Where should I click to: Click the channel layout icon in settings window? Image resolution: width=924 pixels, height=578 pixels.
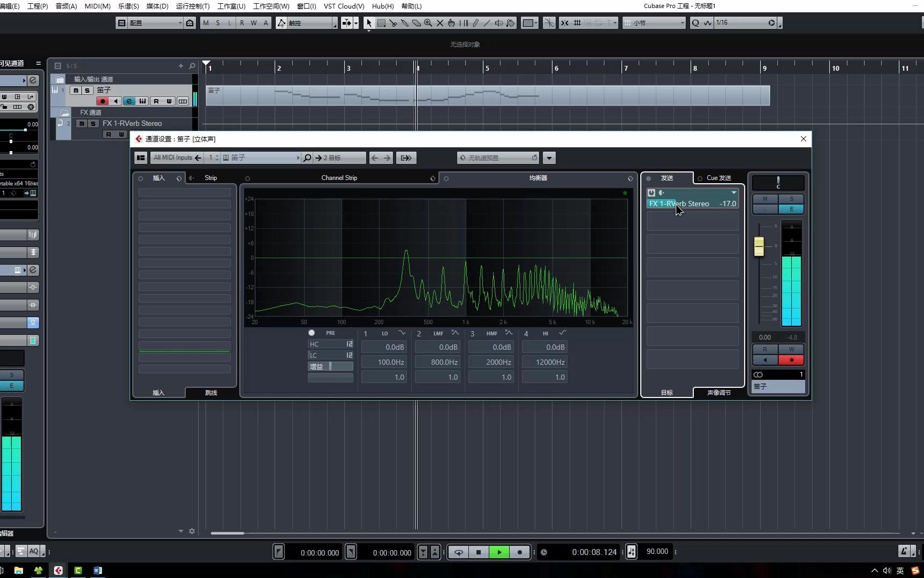pos(141,158)
